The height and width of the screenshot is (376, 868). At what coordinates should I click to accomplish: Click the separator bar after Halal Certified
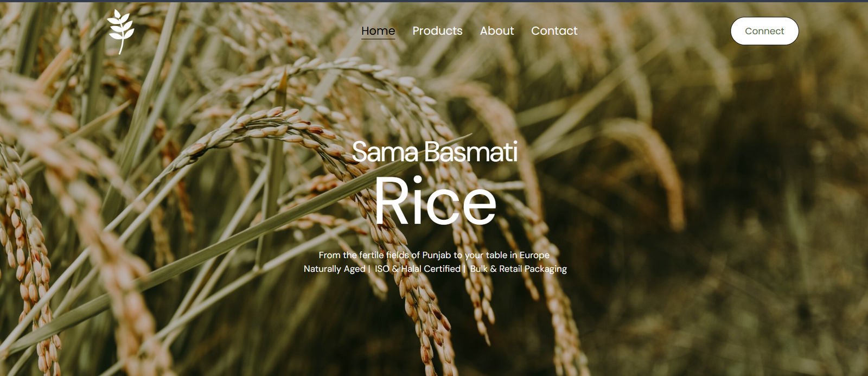click(464, 269)
